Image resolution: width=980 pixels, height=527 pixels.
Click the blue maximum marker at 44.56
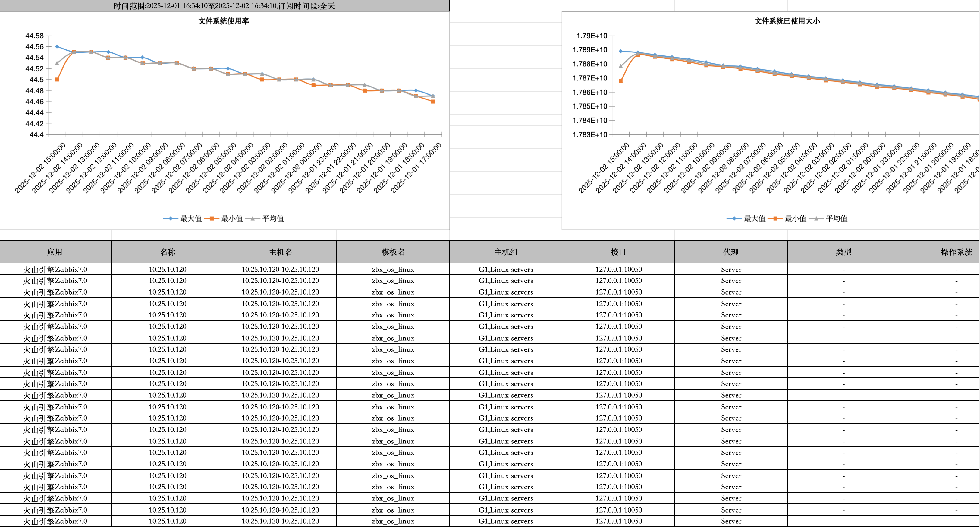(57, 46)
